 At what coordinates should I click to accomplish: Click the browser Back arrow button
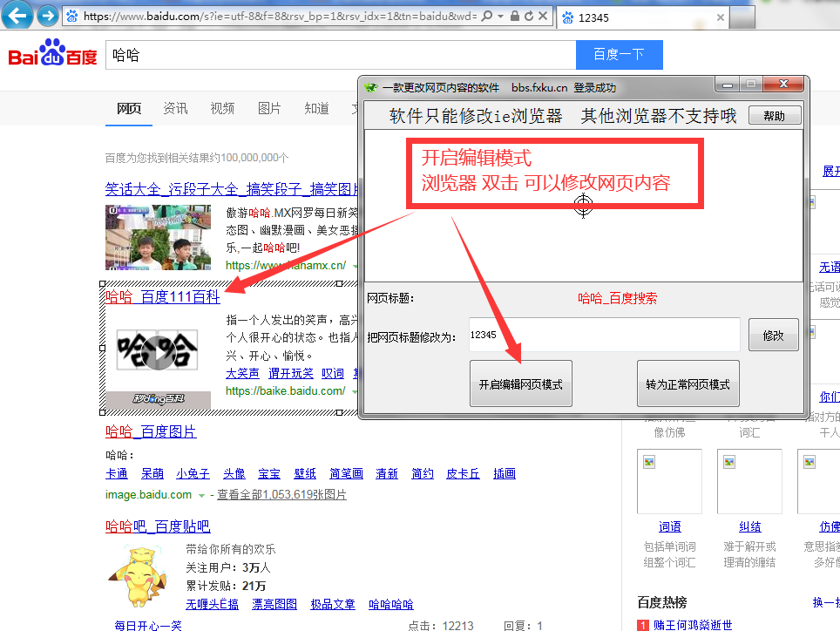tap(19, 15)
